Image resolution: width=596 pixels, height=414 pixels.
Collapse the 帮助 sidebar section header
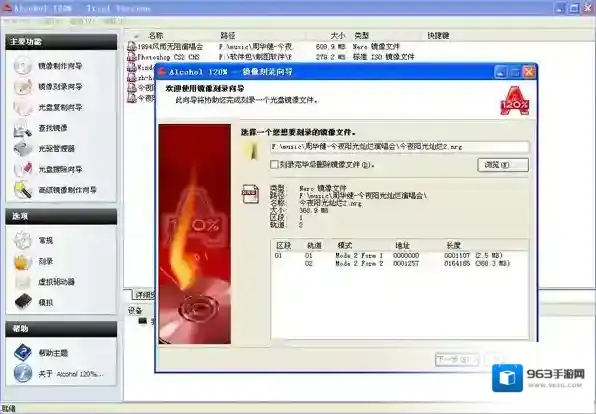(x=61, y=329)
